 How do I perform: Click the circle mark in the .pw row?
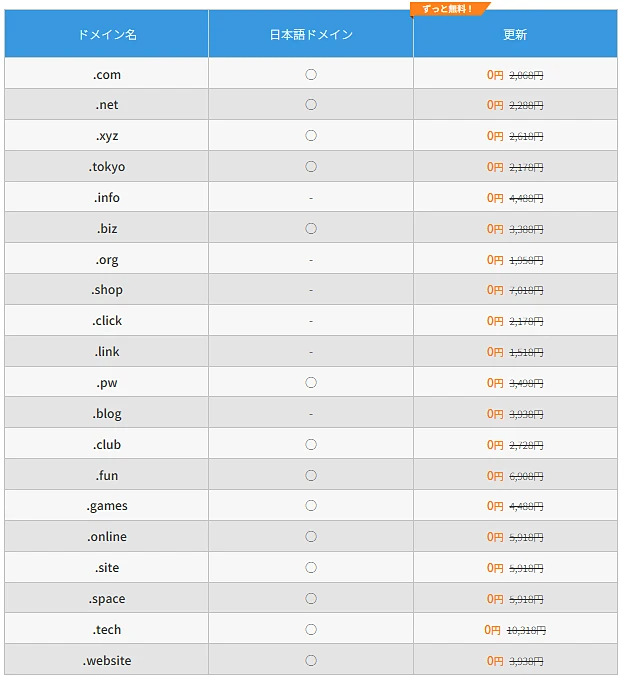(311, 383)
